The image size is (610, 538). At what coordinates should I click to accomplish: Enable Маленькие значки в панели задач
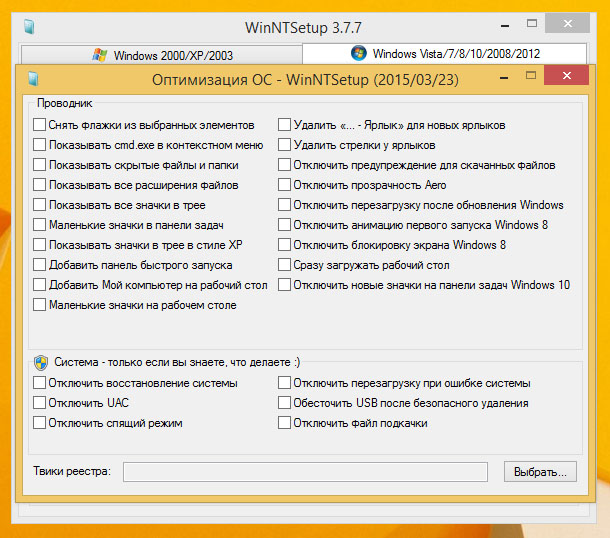pos(39,225)
